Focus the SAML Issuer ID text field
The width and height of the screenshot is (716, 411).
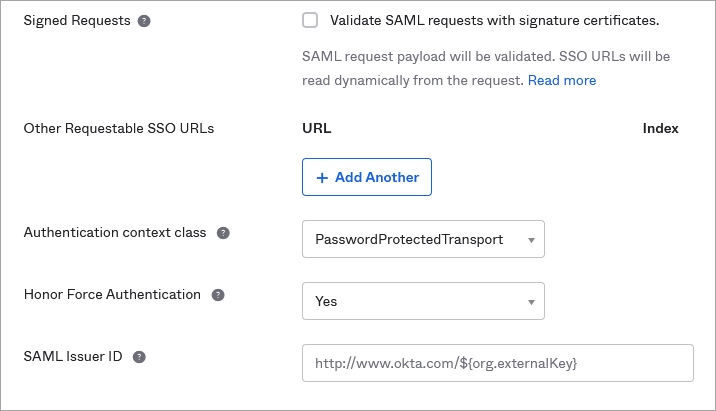point(497,363)
